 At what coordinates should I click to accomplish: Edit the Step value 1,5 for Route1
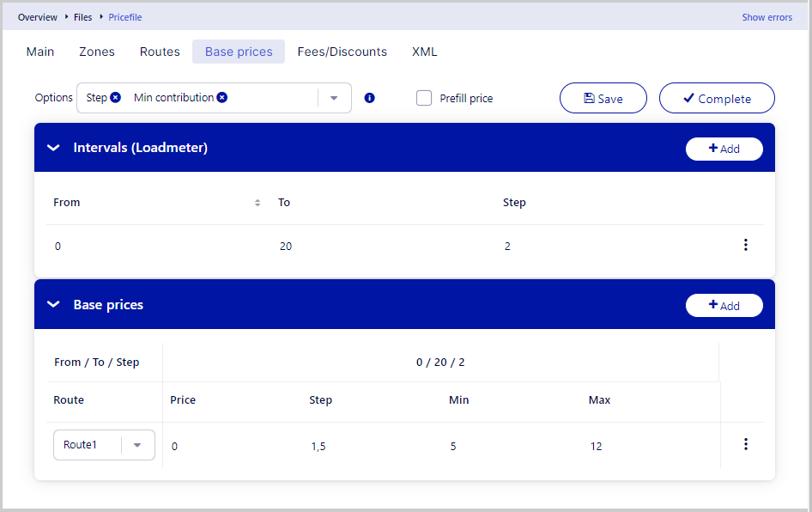coord(318,446)
